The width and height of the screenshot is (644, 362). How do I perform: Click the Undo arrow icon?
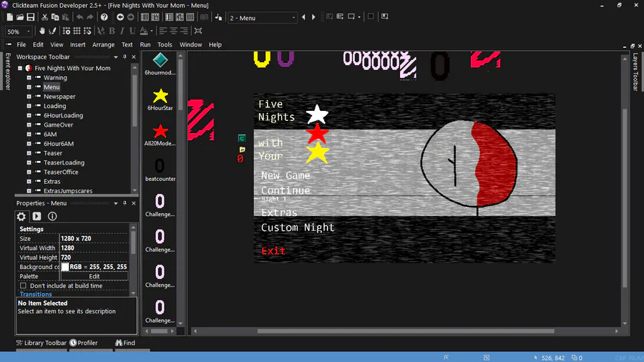click(x=79, y=17)
